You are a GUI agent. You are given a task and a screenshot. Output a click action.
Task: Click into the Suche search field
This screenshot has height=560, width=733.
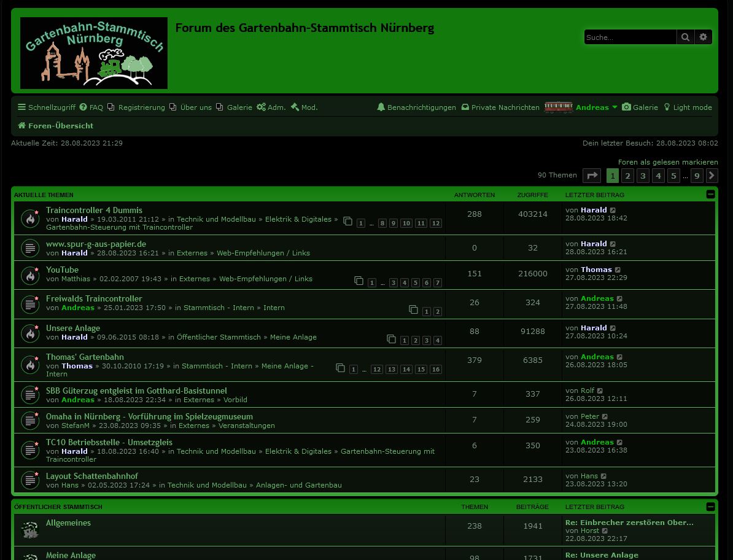pyautogui.click(x=630, y=37)
